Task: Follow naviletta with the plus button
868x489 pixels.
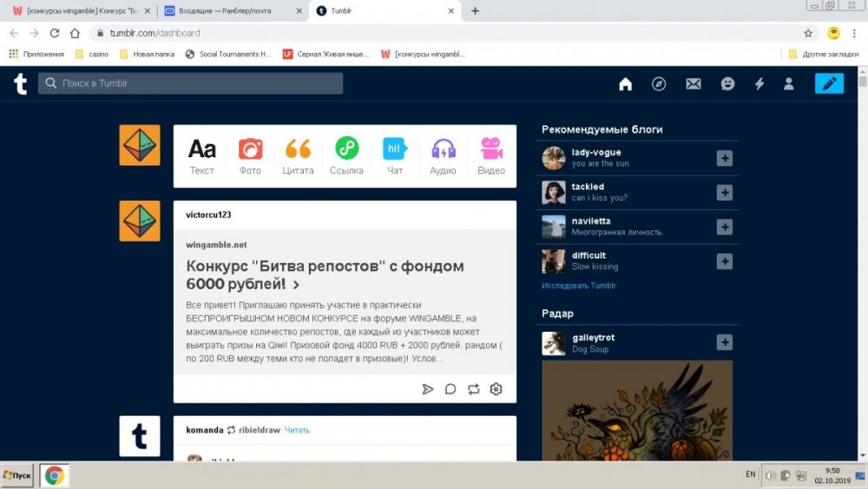Action: (x=724, y=227)
